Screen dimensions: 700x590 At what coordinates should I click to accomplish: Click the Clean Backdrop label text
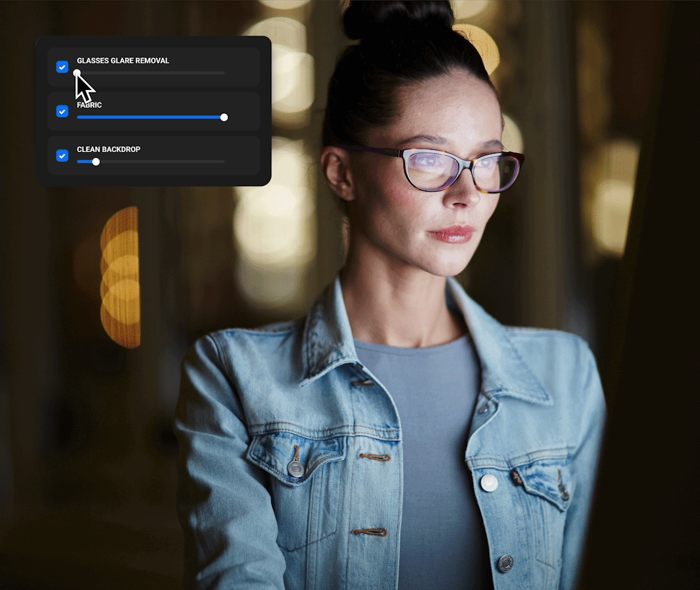[x=108, y=150]
